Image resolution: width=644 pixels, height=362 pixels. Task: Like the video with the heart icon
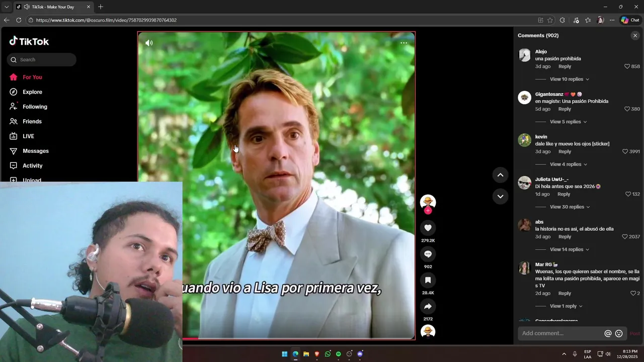point(428,228)
